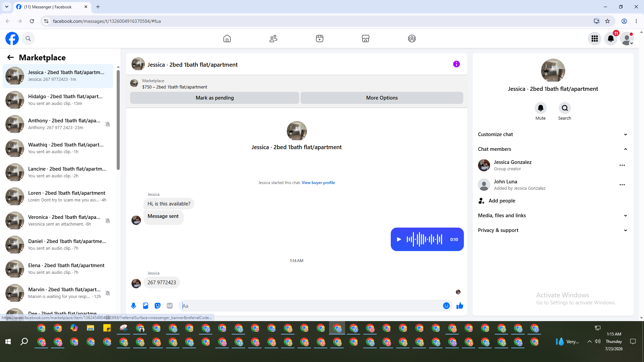This screenshot has width=644, height=362.
Task: Bookmark this page with the star icon
Action: click(x=607, y=21)
